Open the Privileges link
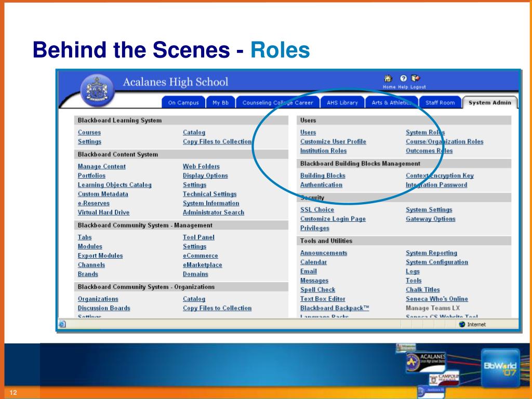The height and width of the screenshot is (399, 532). [314, 228]
